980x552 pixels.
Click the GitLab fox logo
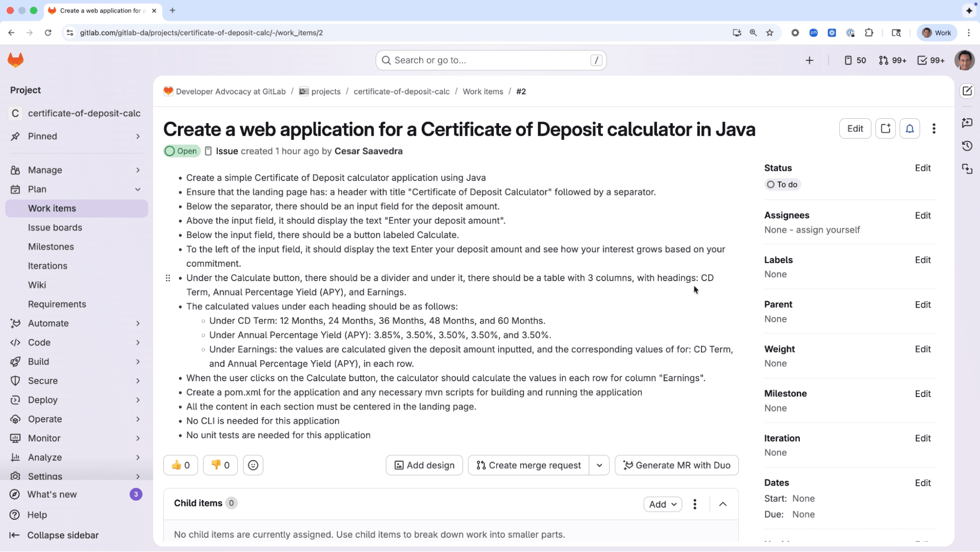point(15,59)
